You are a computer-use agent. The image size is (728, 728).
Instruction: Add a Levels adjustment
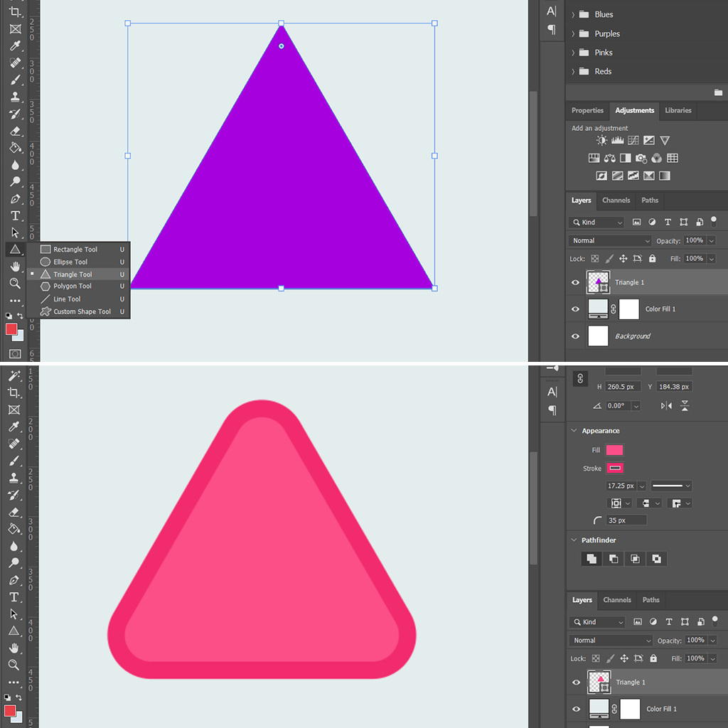pos(618,140)
